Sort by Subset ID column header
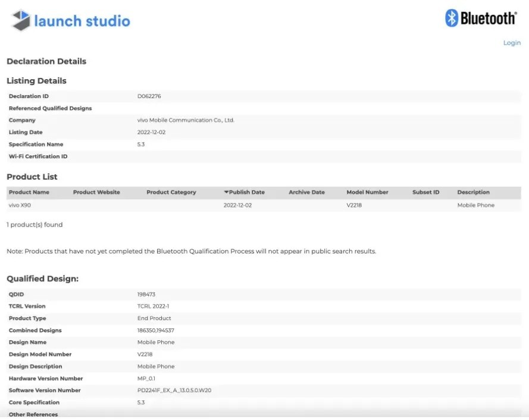 pos(426,192)
